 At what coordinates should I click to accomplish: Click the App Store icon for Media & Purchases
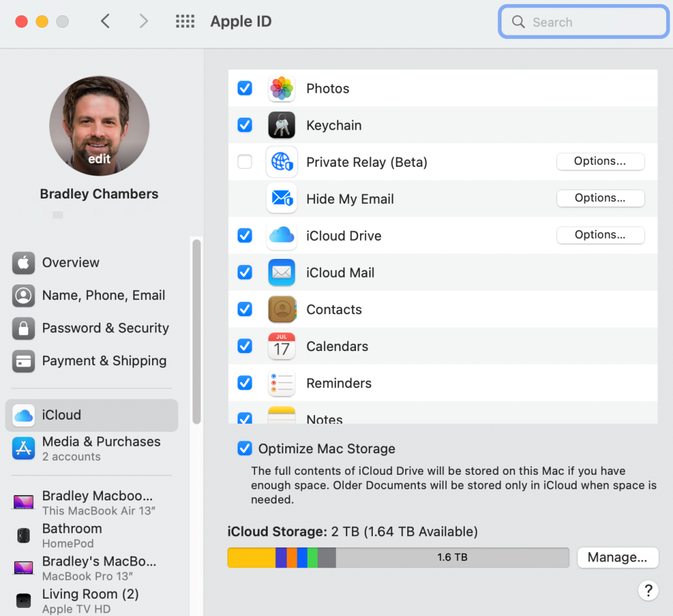(24, 449)
